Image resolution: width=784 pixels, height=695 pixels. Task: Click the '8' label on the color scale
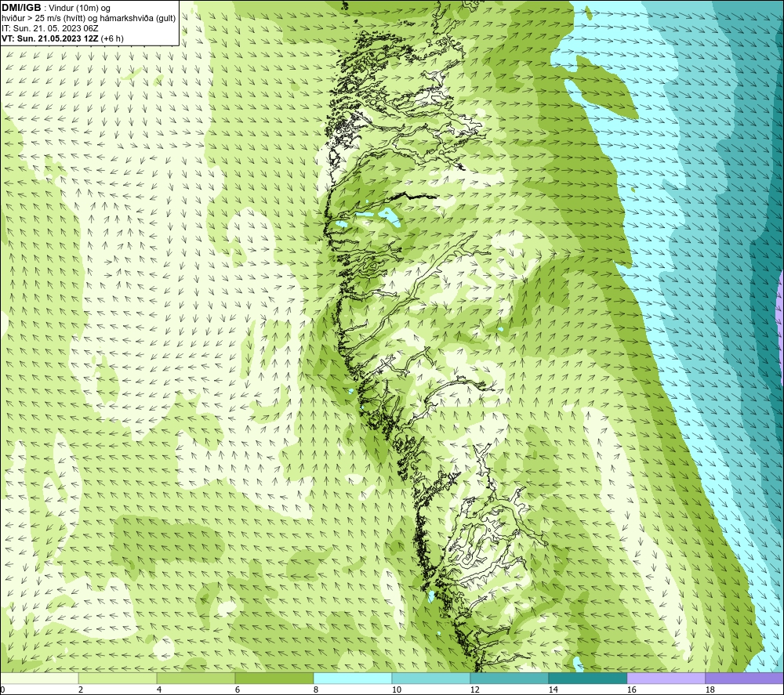pos(316,690)
